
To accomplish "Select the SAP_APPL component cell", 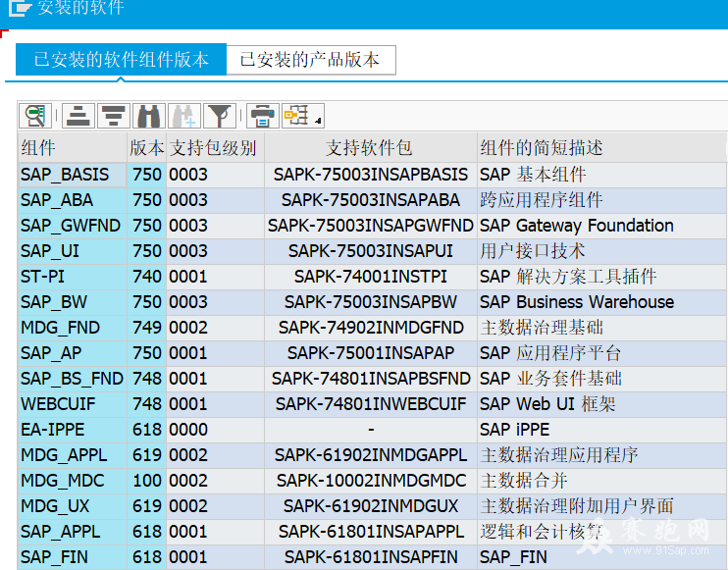I will click(73, 532).
